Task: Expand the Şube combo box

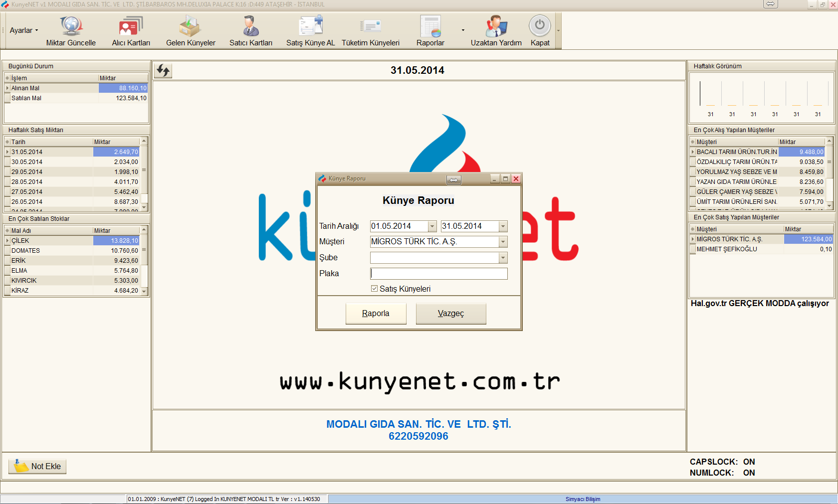Action: pyautogui.click(x=503, y=258)
